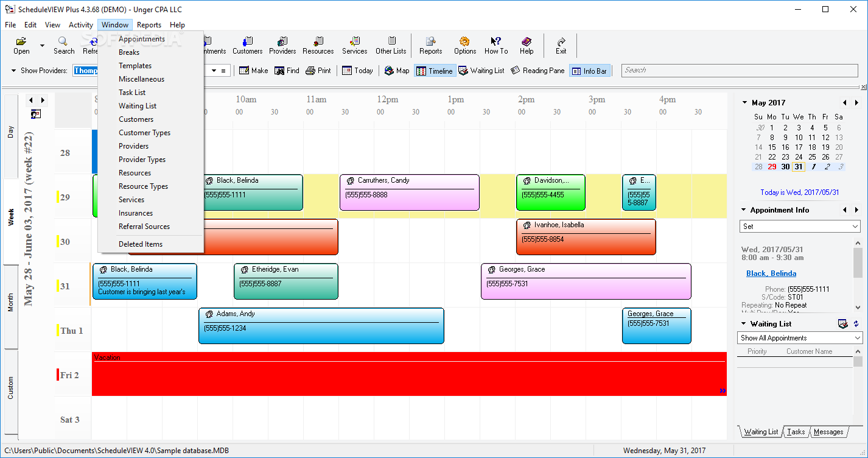The width and height of the screenshot is (868, 458).
Task: Select the Etheridge, Evan appointment on the 31st
Action: [x=286, y=281]
